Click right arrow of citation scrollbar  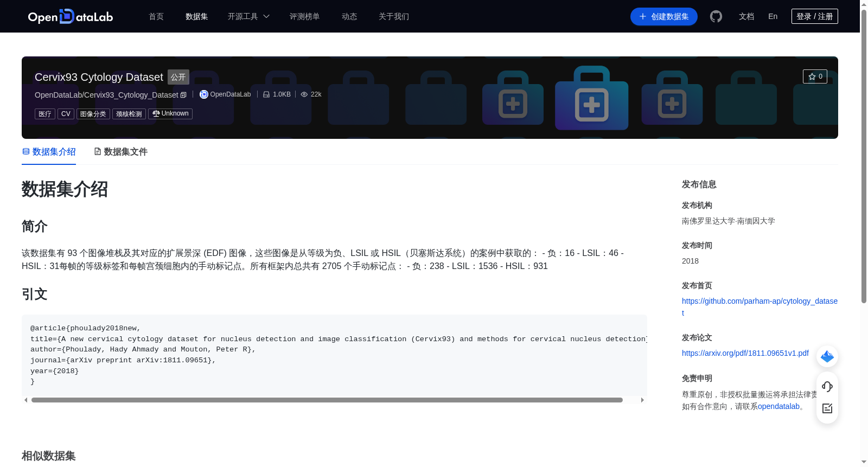642,400
